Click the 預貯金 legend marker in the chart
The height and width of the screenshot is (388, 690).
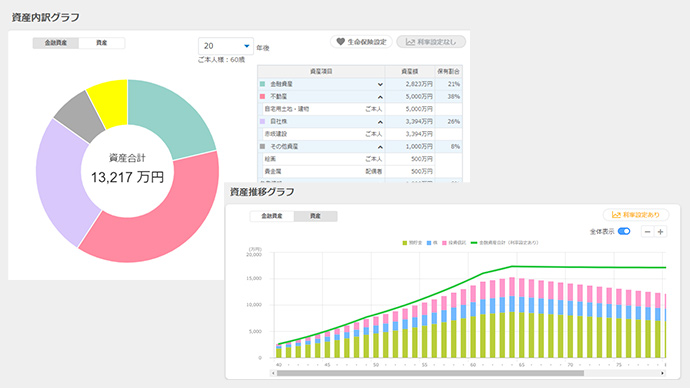pos(404,243)
